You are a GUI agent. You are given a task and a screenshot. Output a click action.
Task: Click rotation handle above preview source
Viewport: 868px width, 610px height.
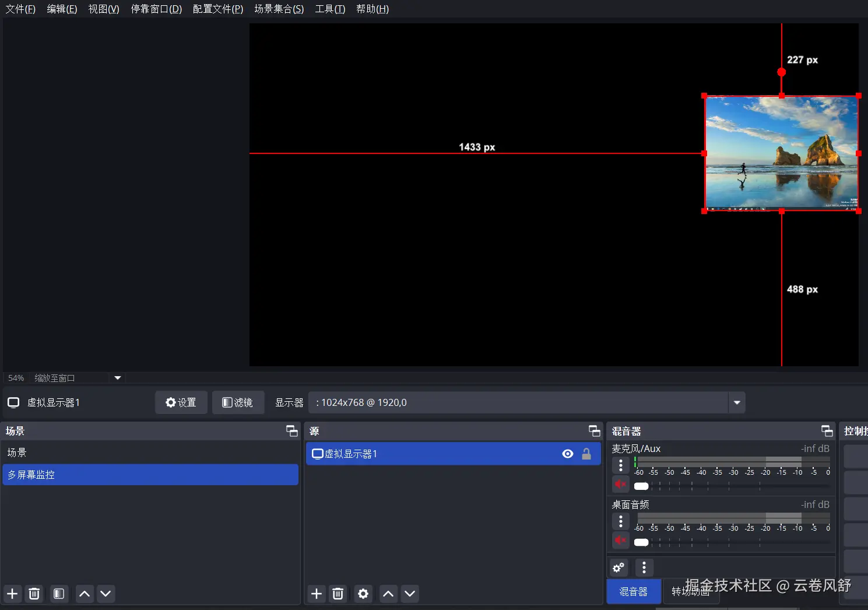click(782, 72)
